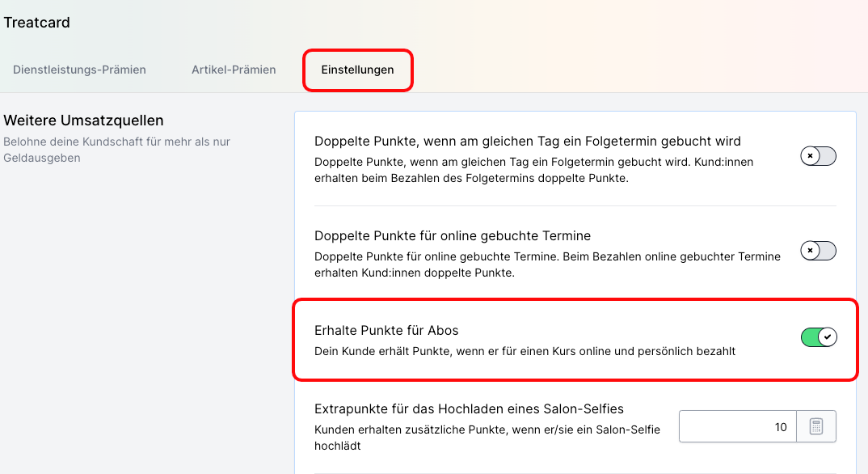Disable the 'Erhalte Punkte für Abos' toggle
This screenshot has width=868, height=474.
(819, 336)
